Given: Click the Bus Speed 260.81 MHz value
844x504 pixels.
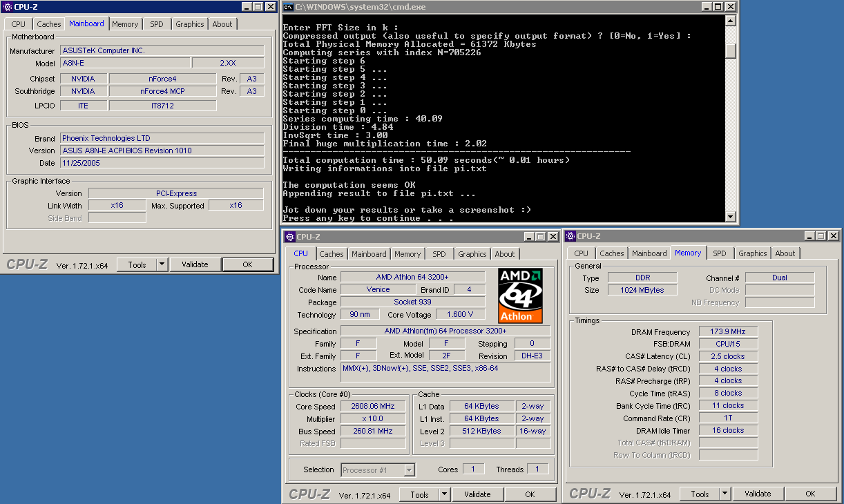Looking at the screenshot, I should (373, 432).
